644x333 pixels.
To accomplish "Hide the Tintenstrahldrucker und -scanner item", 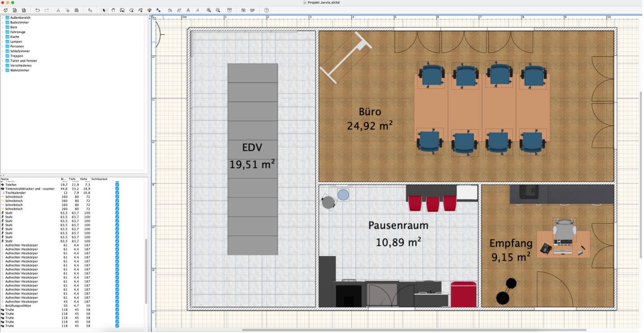I will [117, 189].
